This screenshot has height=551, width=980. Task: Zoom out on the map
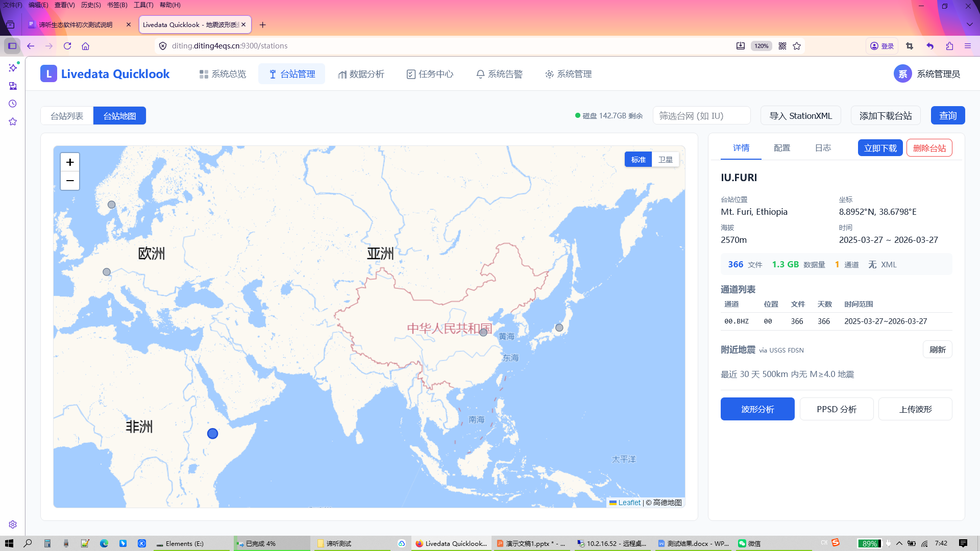point(70,181)
